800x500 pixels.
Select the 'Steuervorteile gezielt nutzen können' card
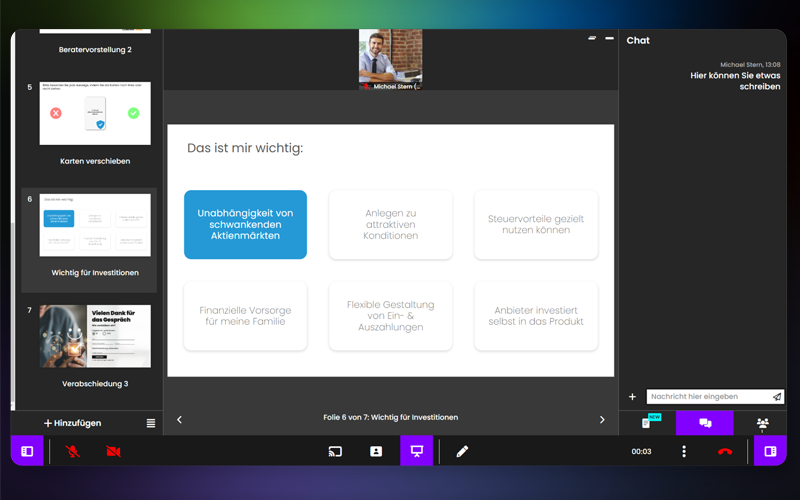536,225
